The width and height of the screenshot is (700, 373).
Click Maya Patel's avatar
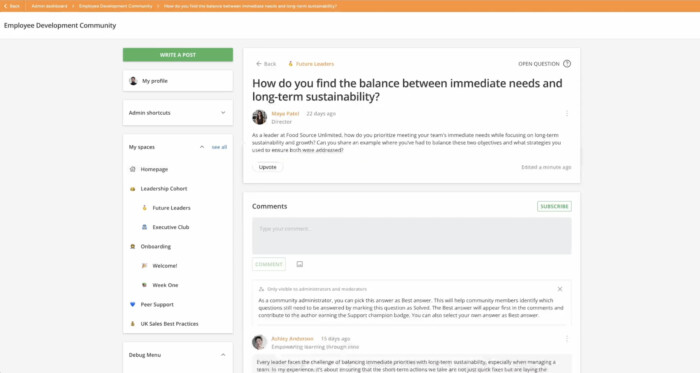[259, 117]
